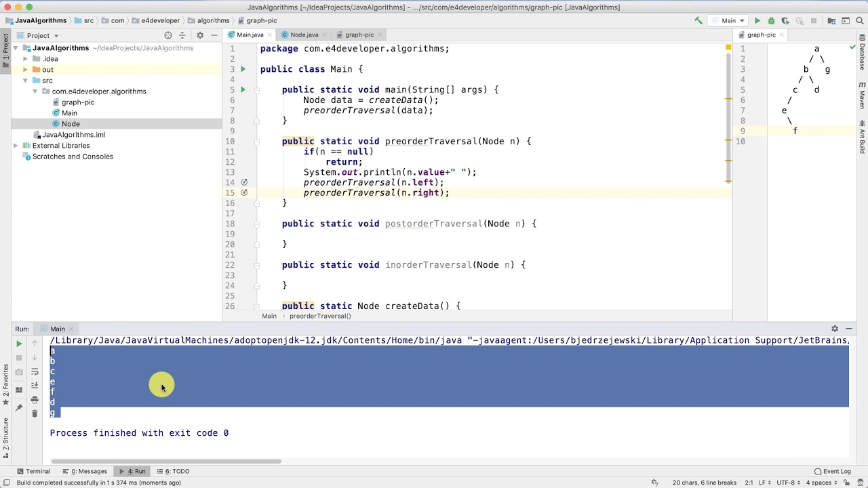The height and width of the screenshot is (488, 868).
Task: Click the Stop square icon in top toolbar
Action: [x=814, y=21]
